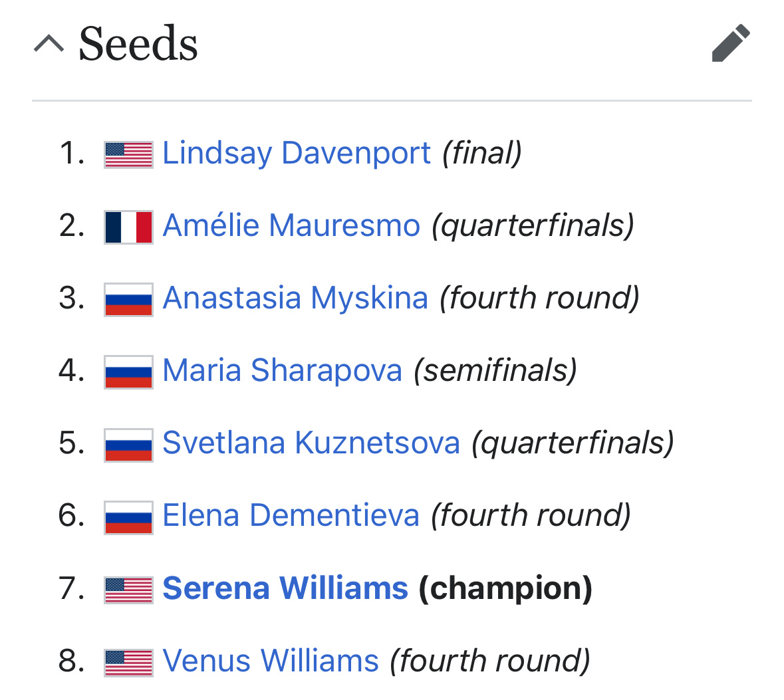
Task: Open Anastasia Myskina link
Action: tap(295, 298)
